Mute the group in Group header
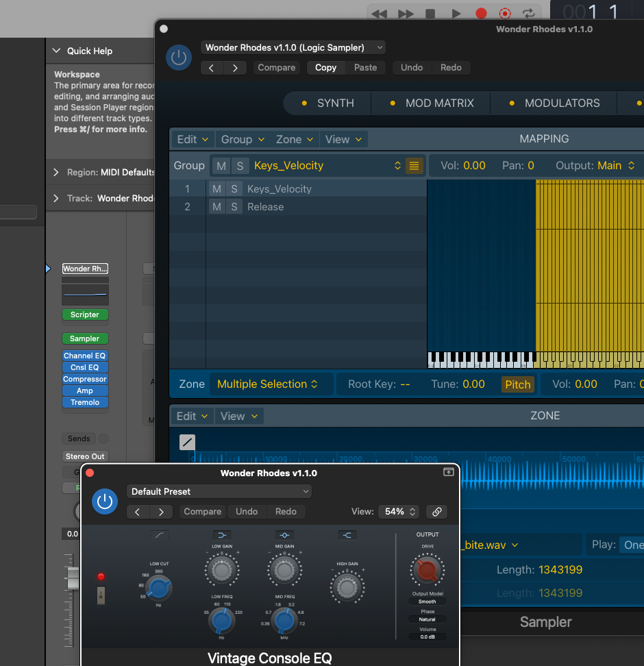644x666 pixels. tap(221, 166)
